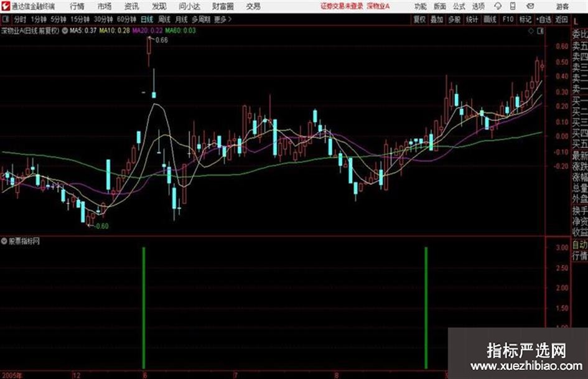Click the 0.60 value on the price scale
This screenshot has height=379, width=588.
[x=562, y=46]
